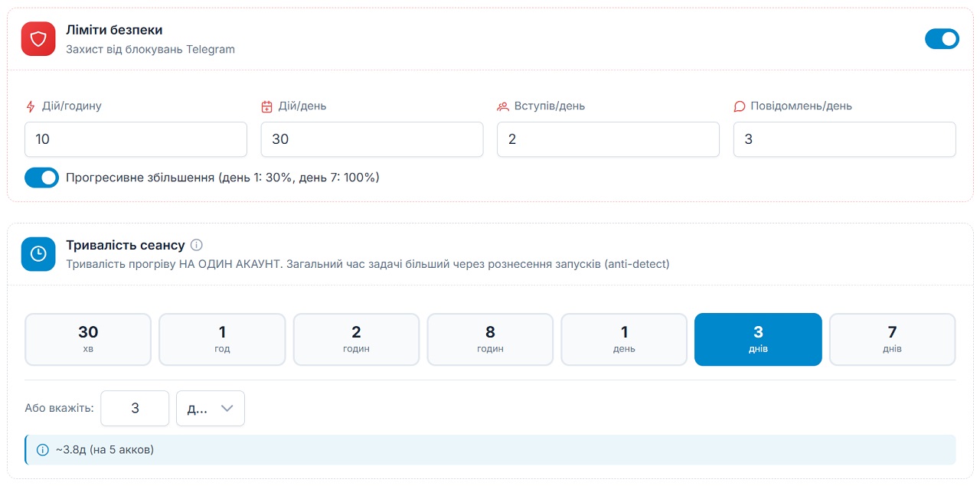980x486 pixels.
Task: Select the 1 год duration option
Action: pyautogui.click(x=222, y=340)
